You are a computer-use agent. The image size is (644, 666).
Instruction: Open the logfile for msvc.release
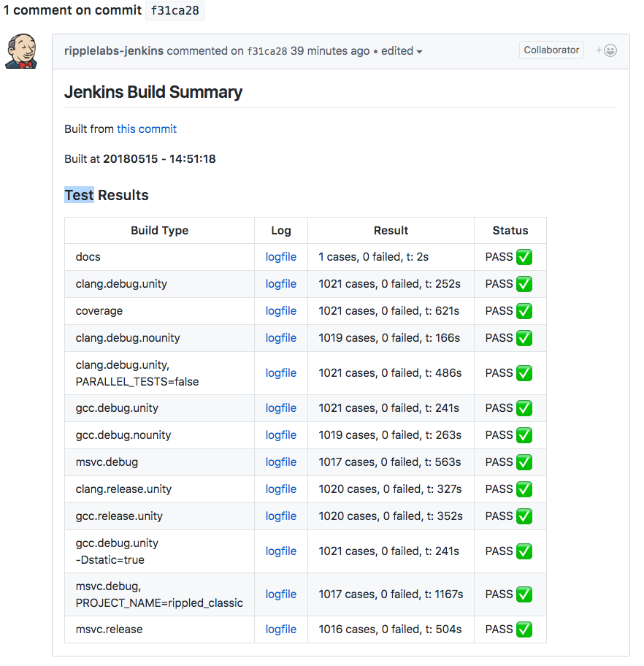(x=281, y=629)
